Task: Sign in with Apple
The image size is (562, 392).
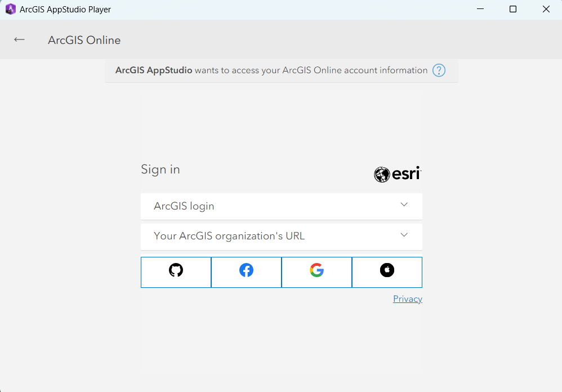Action: (x=387, y=272)
